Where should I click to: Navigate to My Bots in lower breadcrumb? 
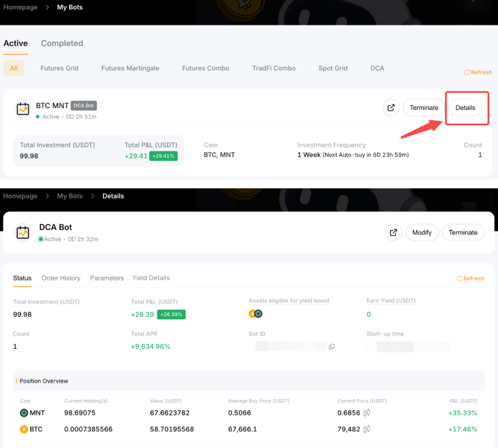[x=70, y=196]
